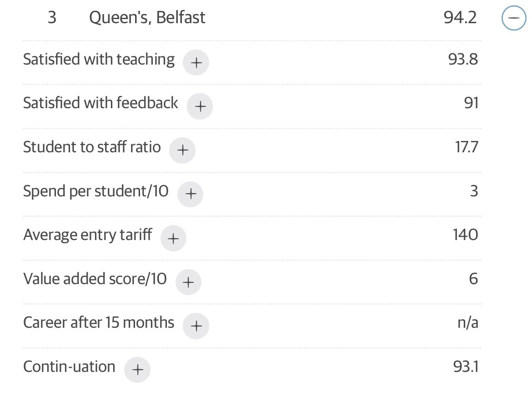Select the Satisfied with teaching label
This screenshot has width=532, height=401.
[99, 60]
